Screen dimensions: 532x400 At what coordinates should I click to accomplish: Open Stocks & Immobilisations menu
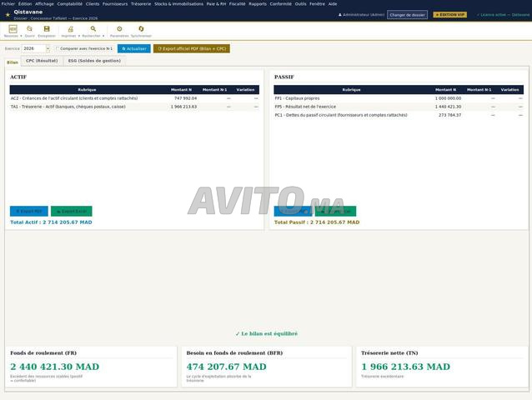(x=178, y=3)
